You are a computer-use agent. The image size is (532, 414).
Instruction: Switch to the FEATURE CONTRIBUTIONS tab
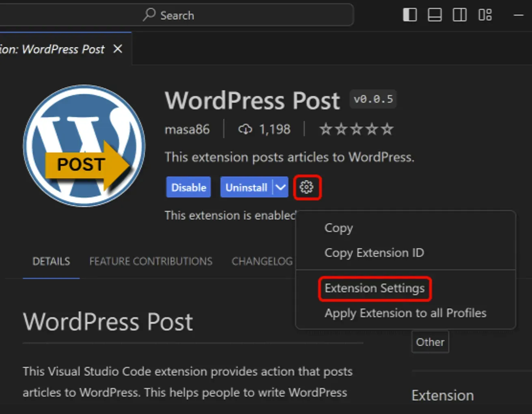pyautogui.click(x=151, y=261)
